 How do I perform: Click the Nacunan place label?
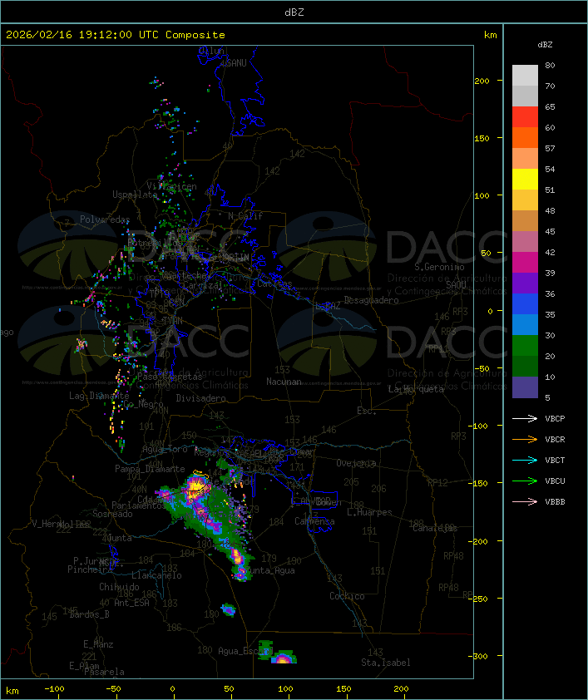[284, 382]
